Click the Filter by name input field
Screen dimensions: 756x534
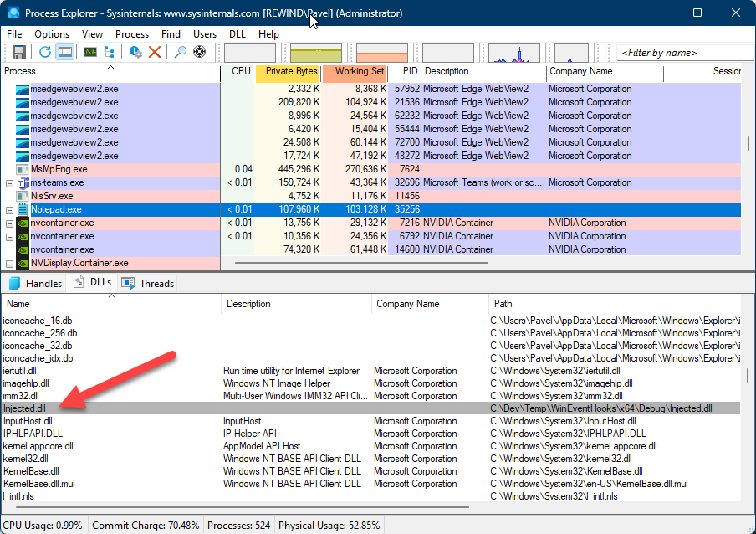pos(685,53)
